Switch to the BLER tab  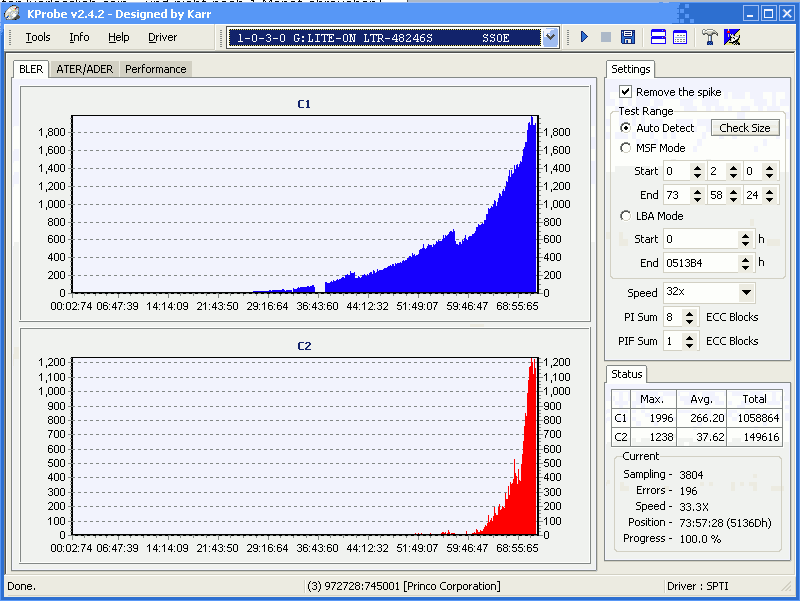tap(31, 69)
